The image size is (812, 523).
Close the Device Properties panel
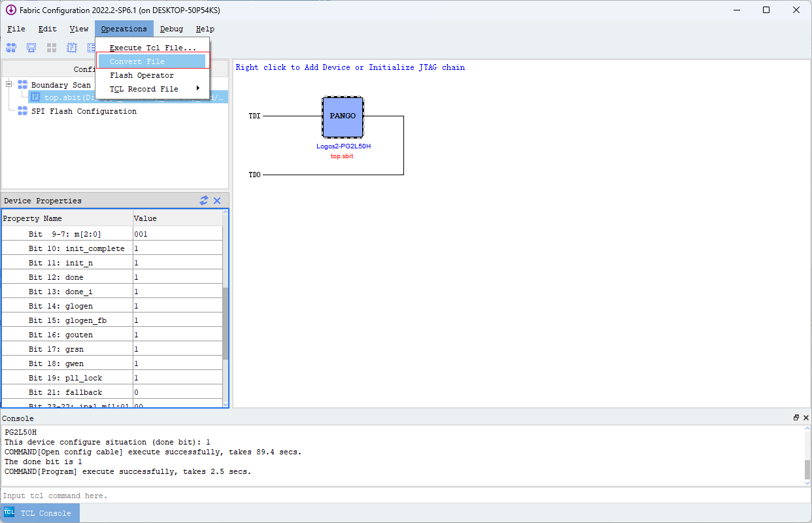coord(217,201)
